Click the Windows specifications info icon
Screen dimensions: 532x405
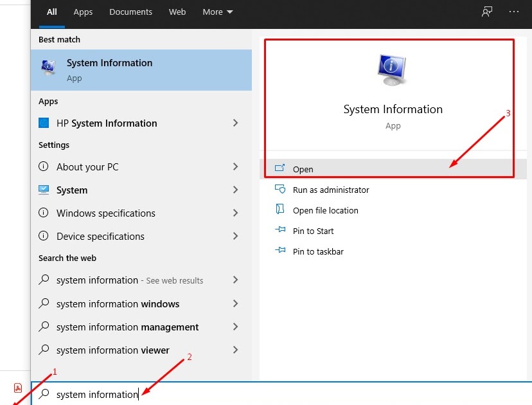pos(44,213)
